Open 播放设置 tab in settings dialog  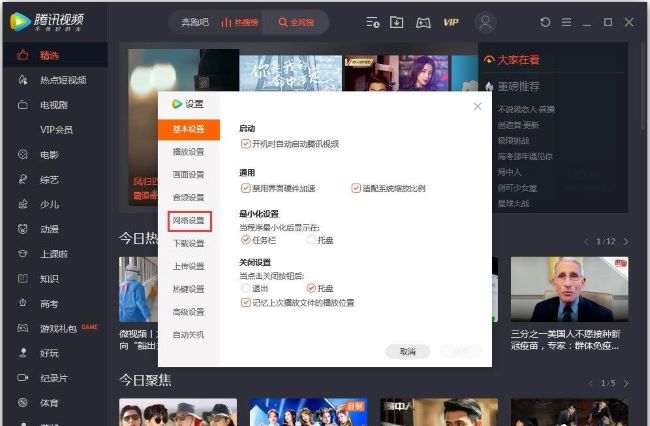click(188, 152)
